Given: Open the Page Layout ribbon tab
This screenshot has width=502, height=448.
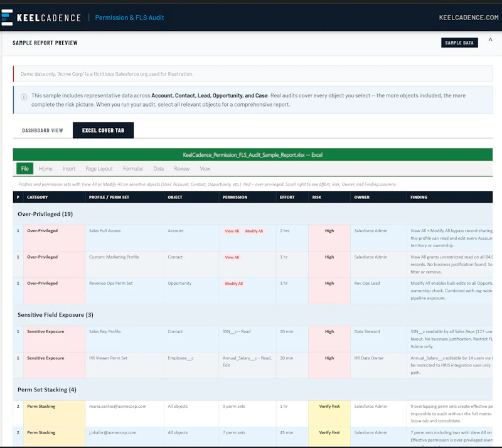Looking at the screenshot, I should 99,168.
